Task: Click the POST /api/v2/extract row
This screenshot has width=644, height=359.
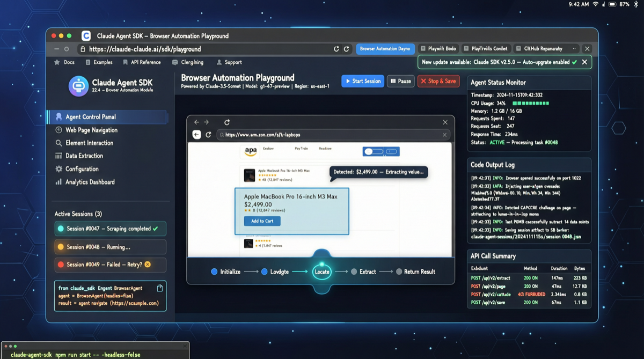Action: click(530, 277)
